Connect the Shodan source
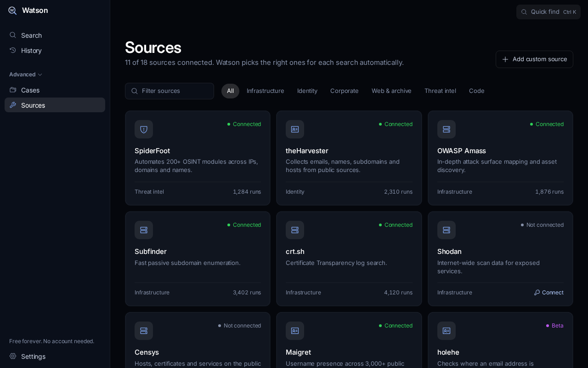Image resolution: width=588 pixels, height=368 pixels. 548,293
